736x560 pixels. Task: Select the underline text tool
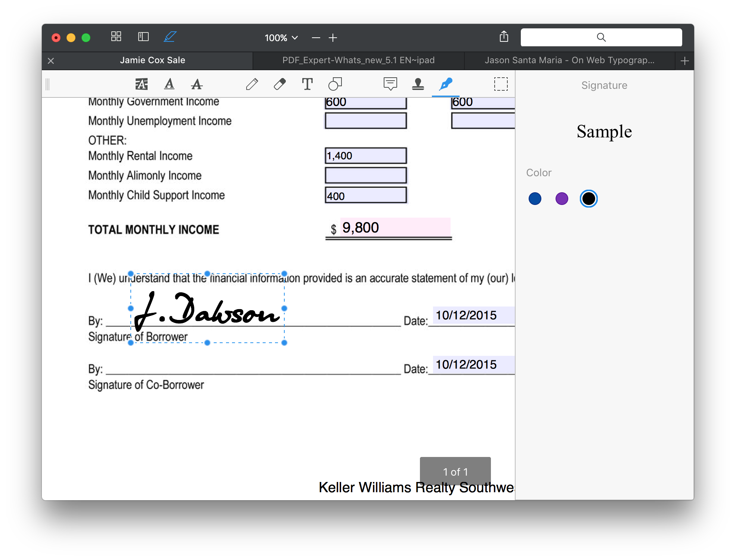169,84
